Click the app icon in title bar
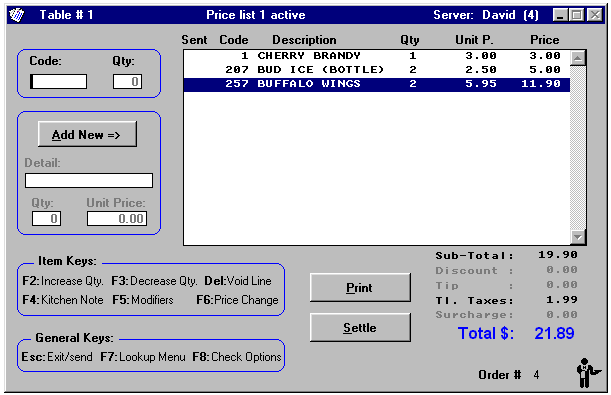The width and height of the screenshot is (611, 395). point(17,15)
